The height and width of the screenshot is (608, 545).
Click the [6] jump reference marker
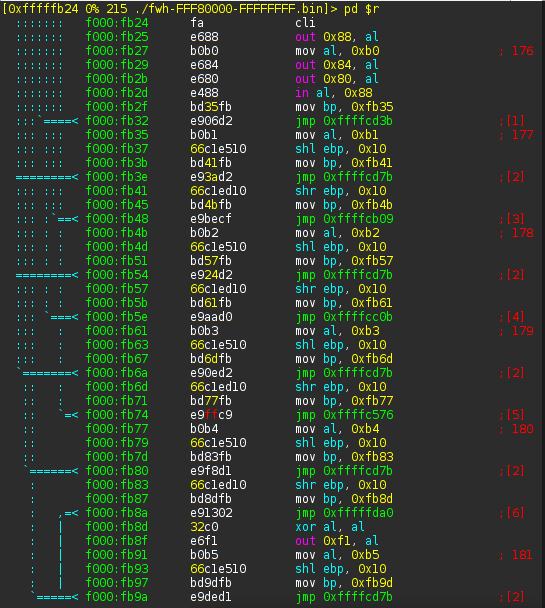[x=512, y=513]
